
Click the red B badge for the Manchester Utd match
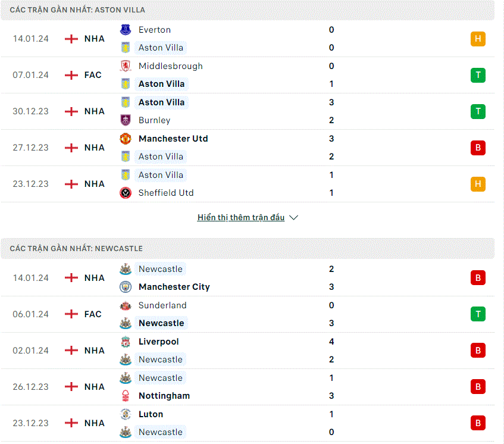point(478,148)
